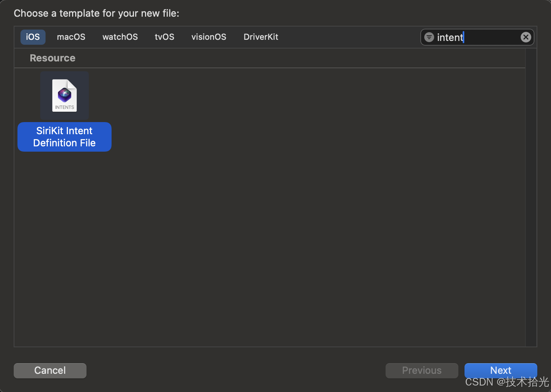Select the SiriKit Intent Definition File label
The width and height of the screenshot is (551, 392).
65,137
